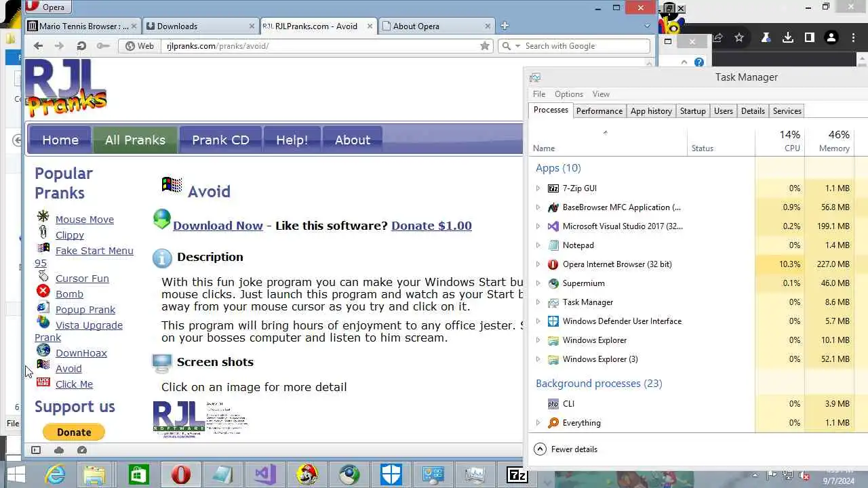The height and width of the screenshot is (488, 868).
Task: Reload the RJLPranks page
Action: click(81, 45)
